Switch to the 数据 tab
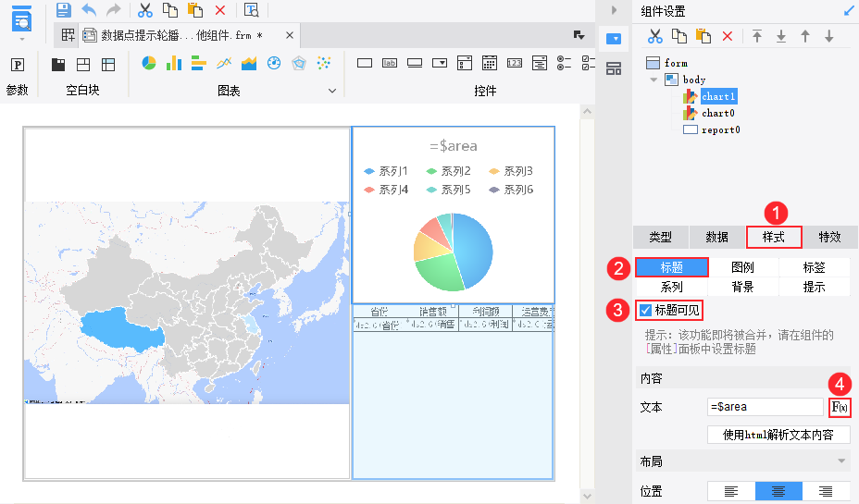The width and height of the screenshot is (859, 504). click(716, 237)
